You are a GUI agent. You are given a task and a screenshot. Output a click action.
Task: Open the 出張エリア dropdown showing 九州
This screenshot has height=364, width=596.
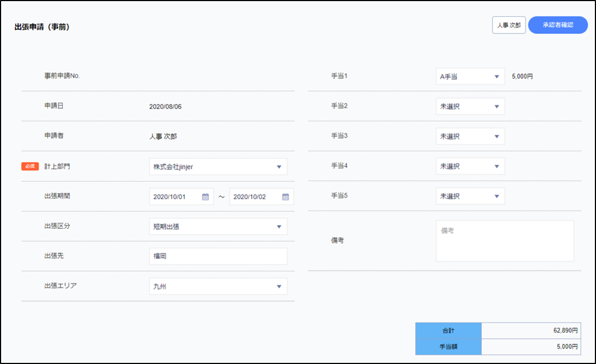tap(218, 286)
